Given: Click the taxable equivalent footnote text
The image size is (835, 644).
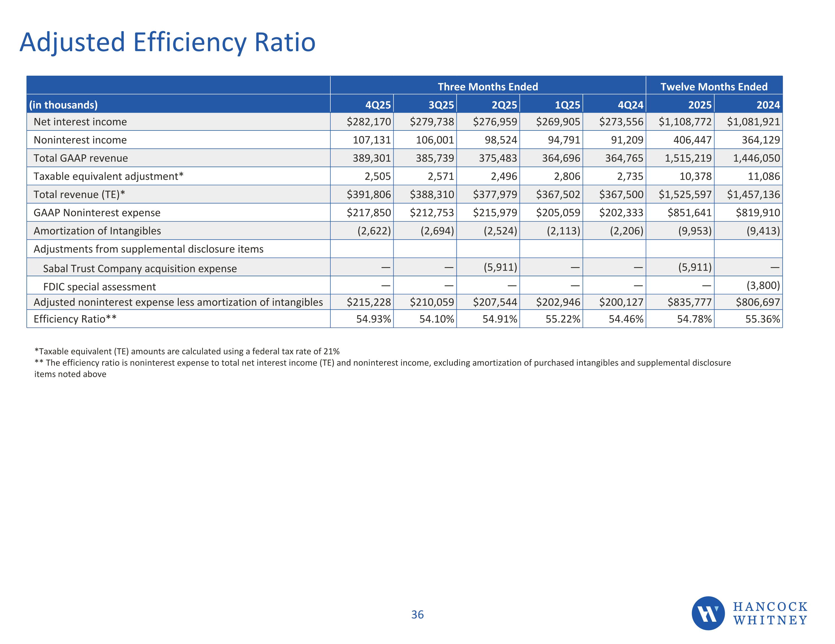Looking at the screenshot, I should point(186,351).
